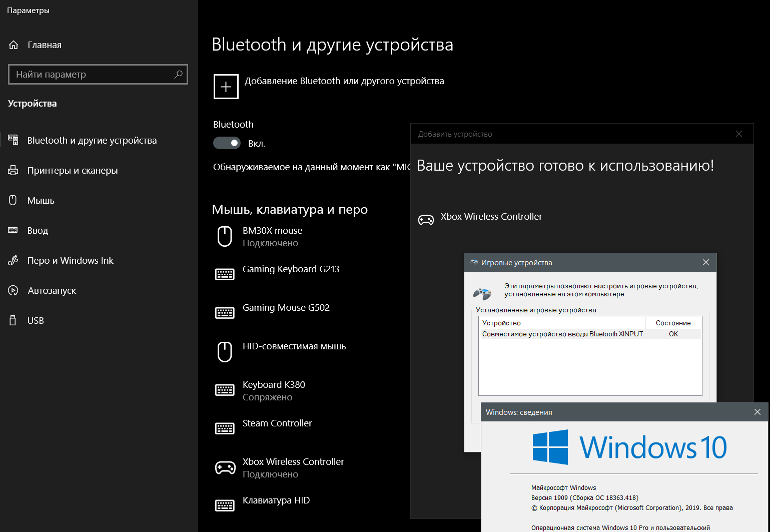770x532 pixels.
Task: Open the Автозапуск settings section
Action: tap(52, 290)
